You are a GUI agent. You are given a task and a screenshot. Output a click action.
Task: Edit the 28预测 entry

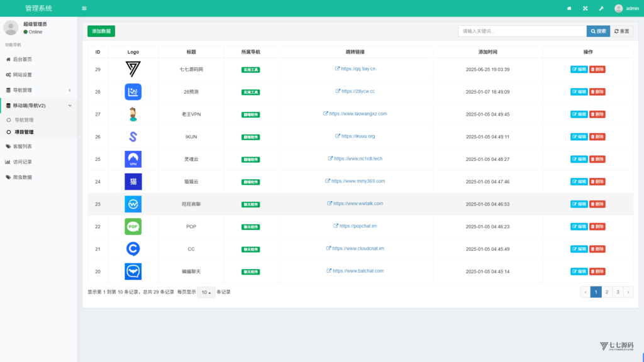pyautogui.click(x=579, y=92)
